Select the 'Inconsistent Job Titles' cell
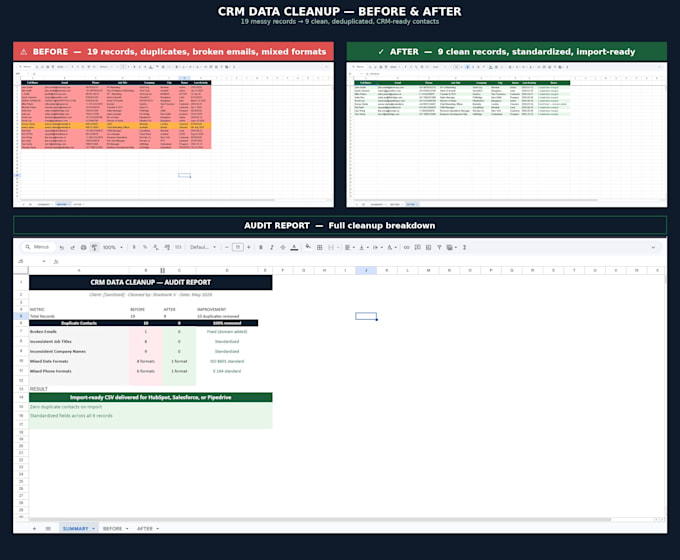680x560 pixels. tap(79, 341)
